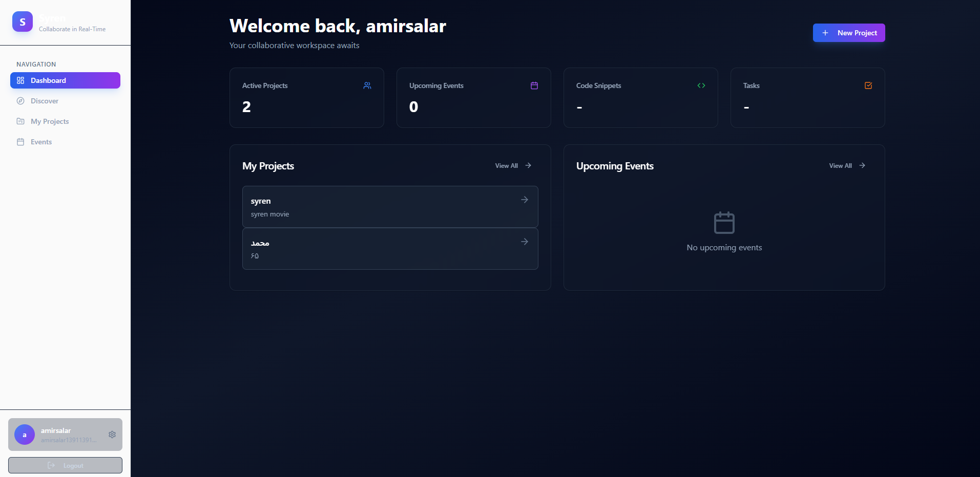This screenshot has width=980, height=477.
Task: Open the syren project using its arrow
Action: [x=524, y=200]
